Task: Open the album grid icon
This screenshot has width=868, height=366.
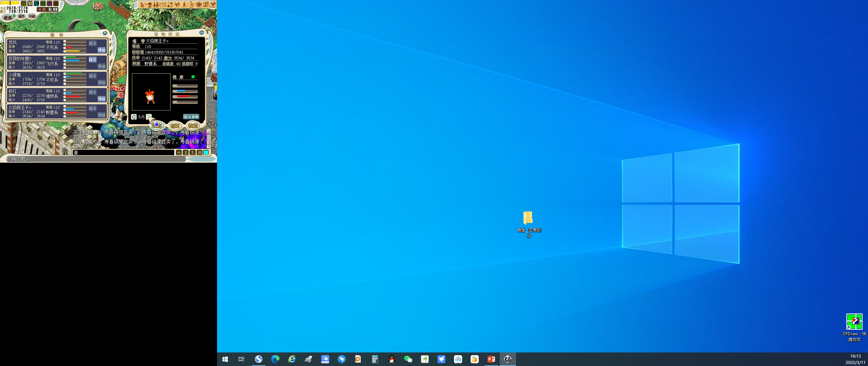Action: point(205,4)
